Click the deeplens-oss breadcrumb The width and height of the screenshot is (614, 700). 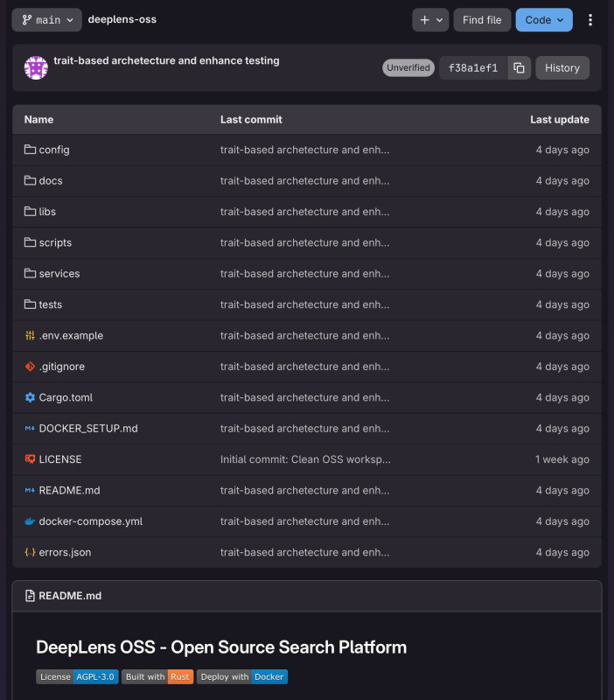(122, 19)
